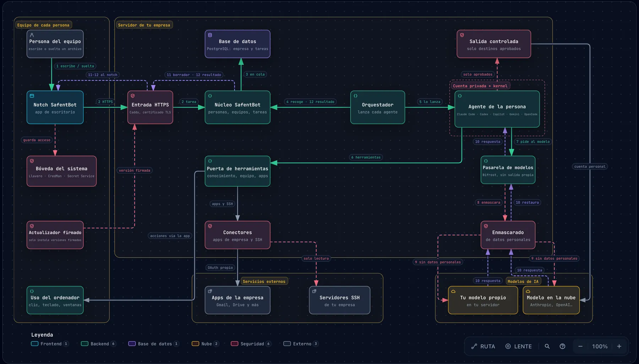Click the '11-12 al notch' edge label
Image resolution: width=639 pixels, height=364 pixels.
point(103,75)
